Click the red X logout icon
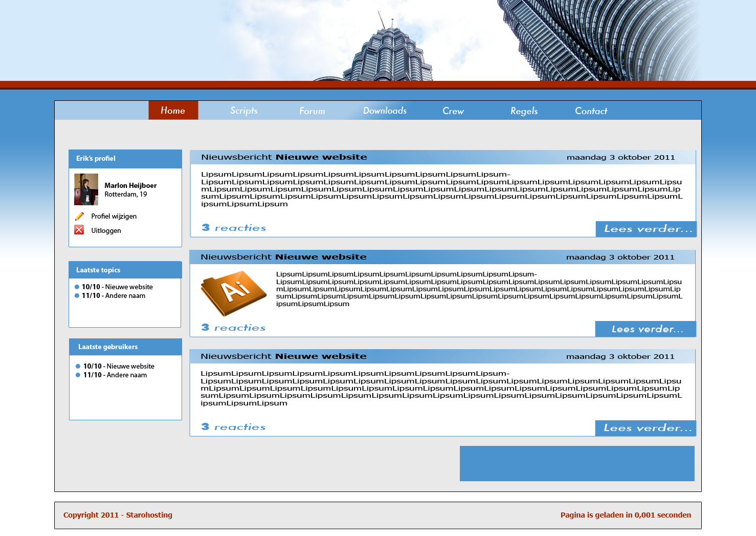 pos(79,230)
